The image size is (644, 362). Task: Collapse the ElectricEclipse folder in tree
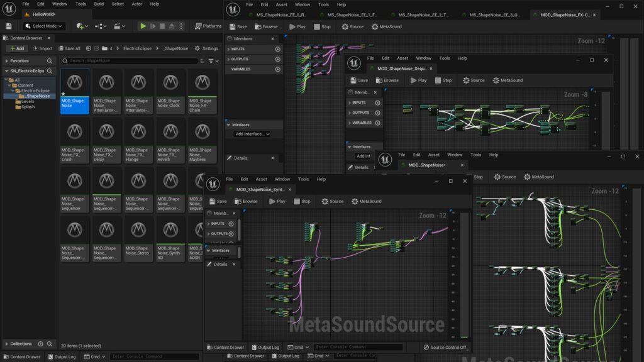14,91
